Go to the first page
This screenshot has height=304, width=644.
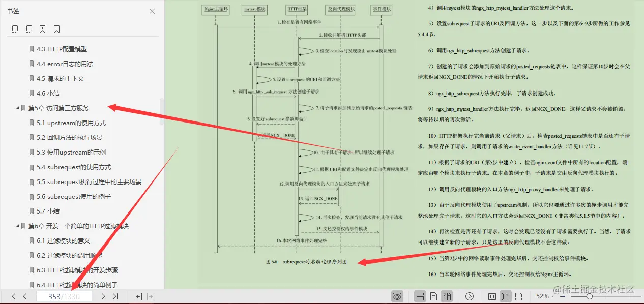tap(13, 296)
